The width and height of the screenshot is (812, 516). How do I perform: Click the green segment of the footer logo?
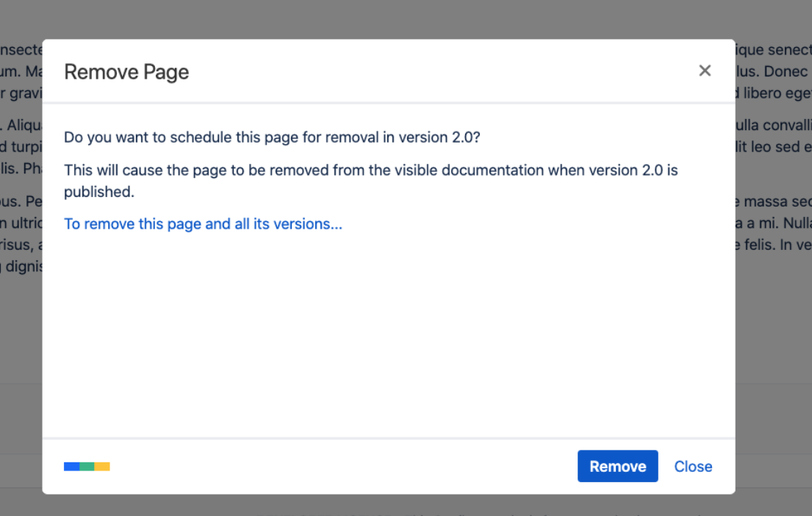(x=87, y=467)
